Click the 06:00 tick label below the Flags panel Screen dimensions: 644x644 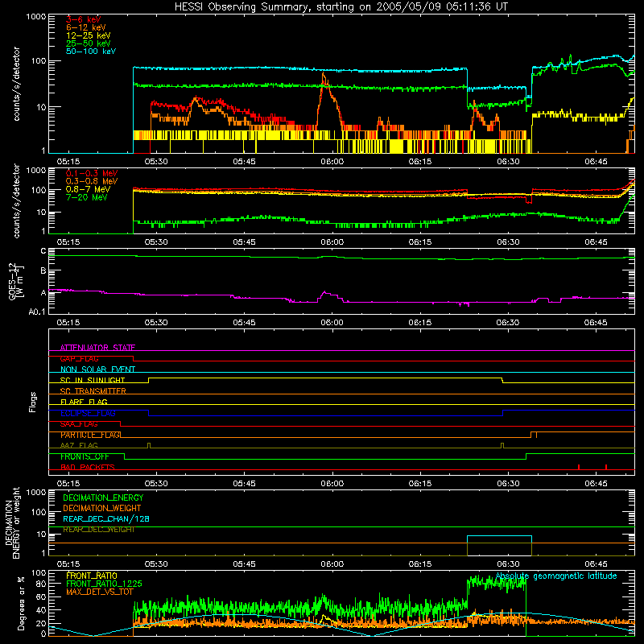(332, 484)
